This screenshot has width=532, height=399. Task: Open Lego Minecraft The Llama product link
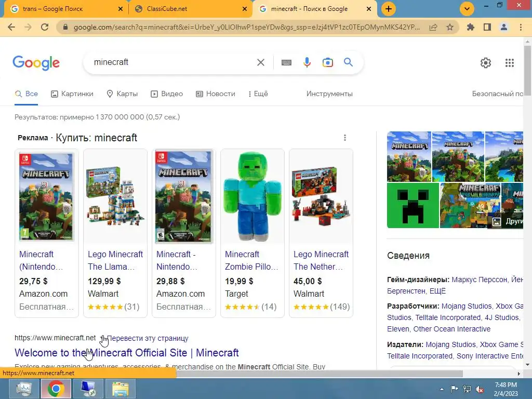[x=115, y=260]
